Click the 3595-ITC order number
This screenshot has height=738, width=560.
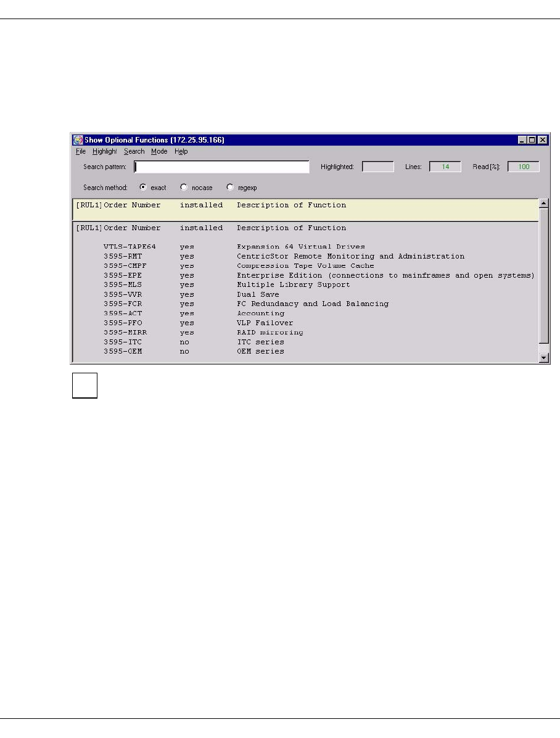[123, 342]
